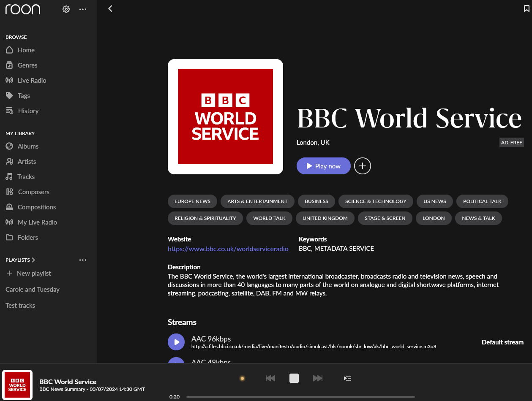Viewport: 532px width, 401px height.
Task: Go back using the left chevron
Action: 110,8
